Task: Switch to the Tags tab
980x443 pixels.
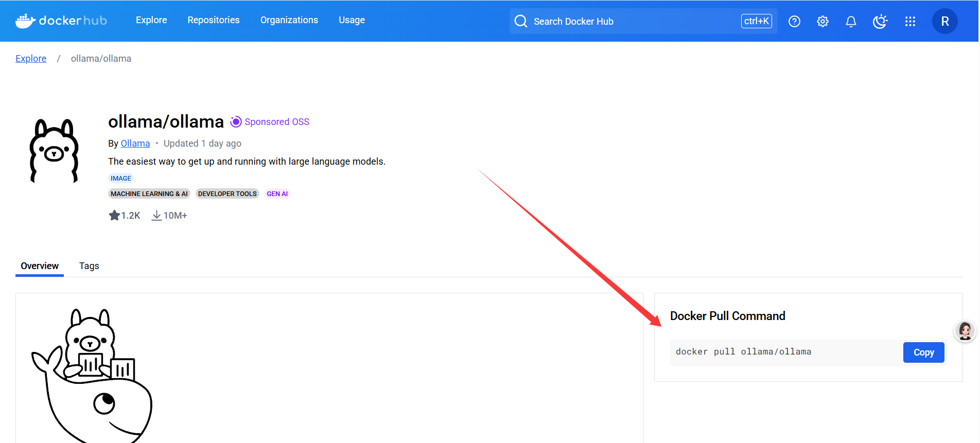Action: pyautogui.click(x=89, y=266)
